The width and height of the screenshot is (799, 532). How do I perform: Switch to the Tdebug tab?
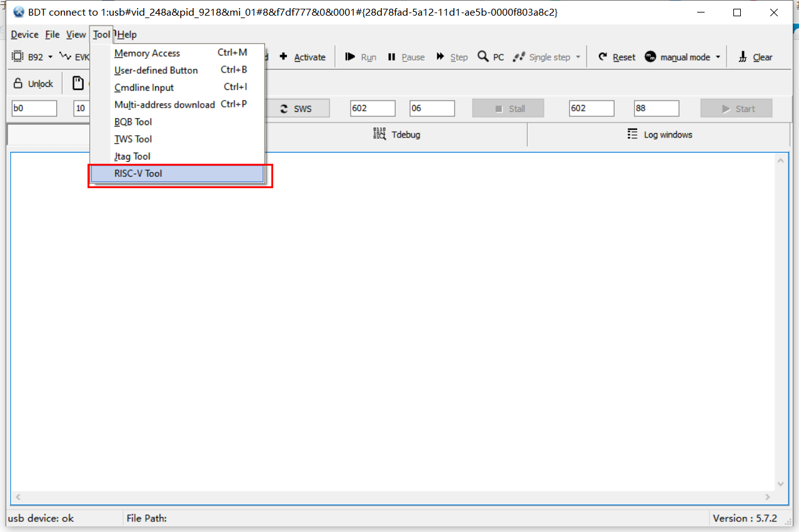point(396,134)
